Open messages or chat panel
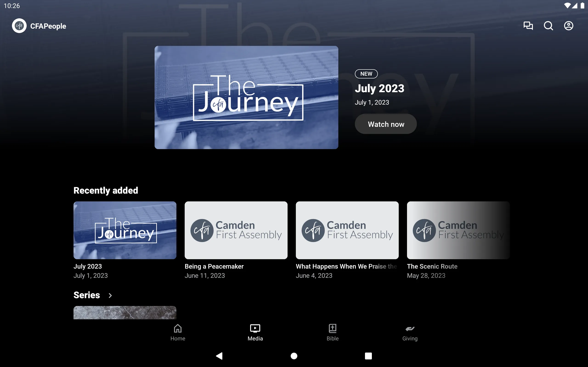 coord(528,26)
